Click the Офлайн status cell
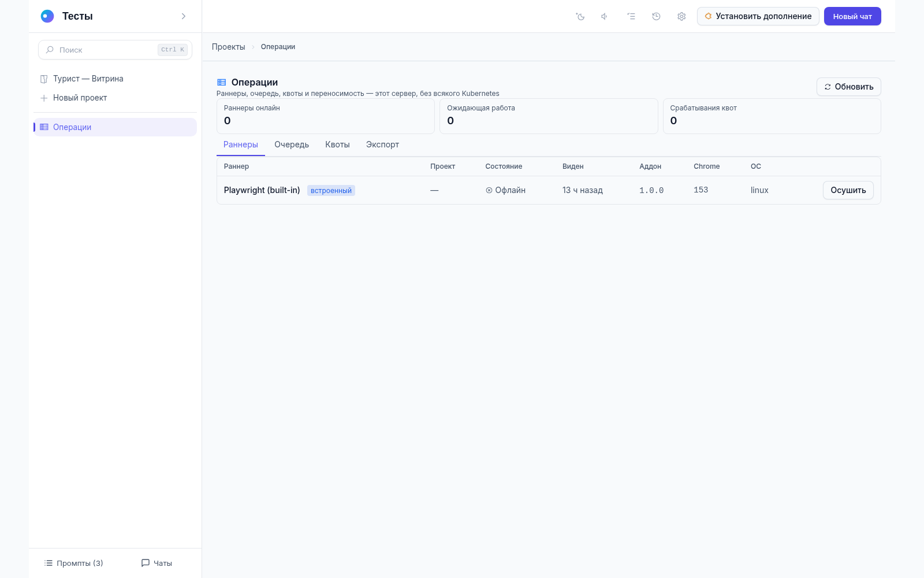Image resolution: width=924 pixels, height=578 pixels. tap(505, 190)
